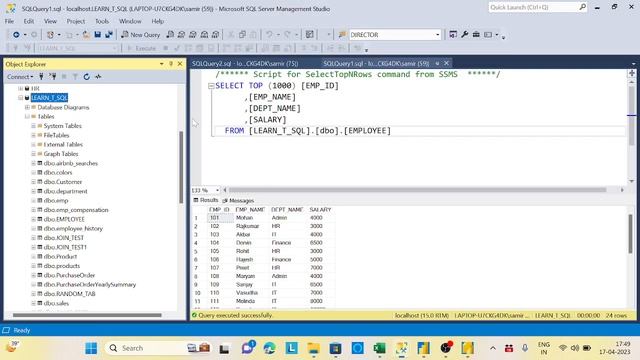The height and width of the screenshot is (360, 640).
Task: Open the Tools menu
Action: pyautogui.click(x=102, y=21)
